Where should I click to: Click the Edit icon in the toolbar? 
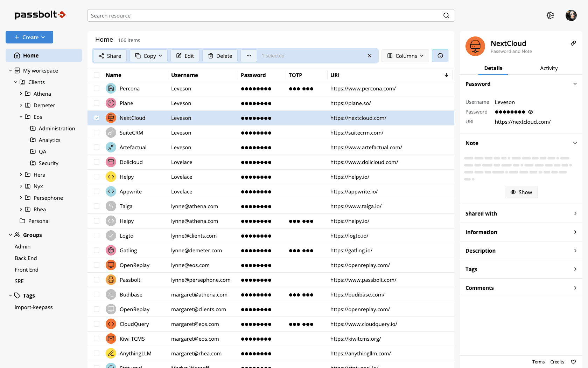(185, 55)
